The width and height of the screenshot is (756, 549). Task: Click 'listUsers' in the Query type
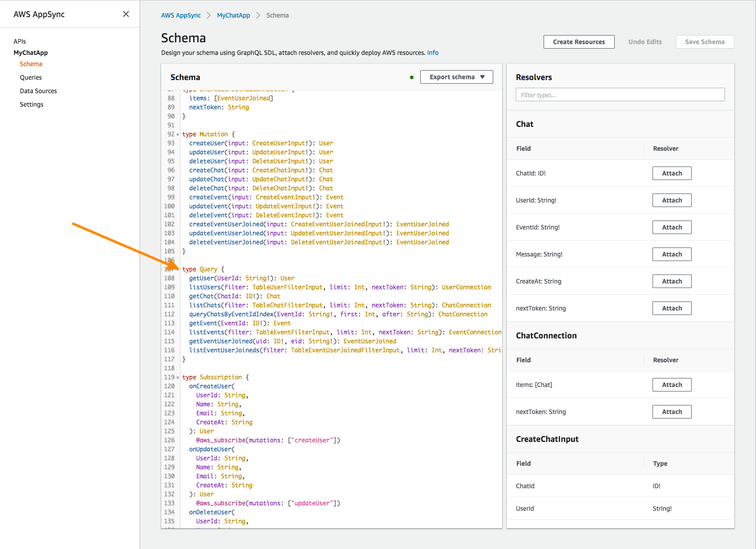[205, 287]
